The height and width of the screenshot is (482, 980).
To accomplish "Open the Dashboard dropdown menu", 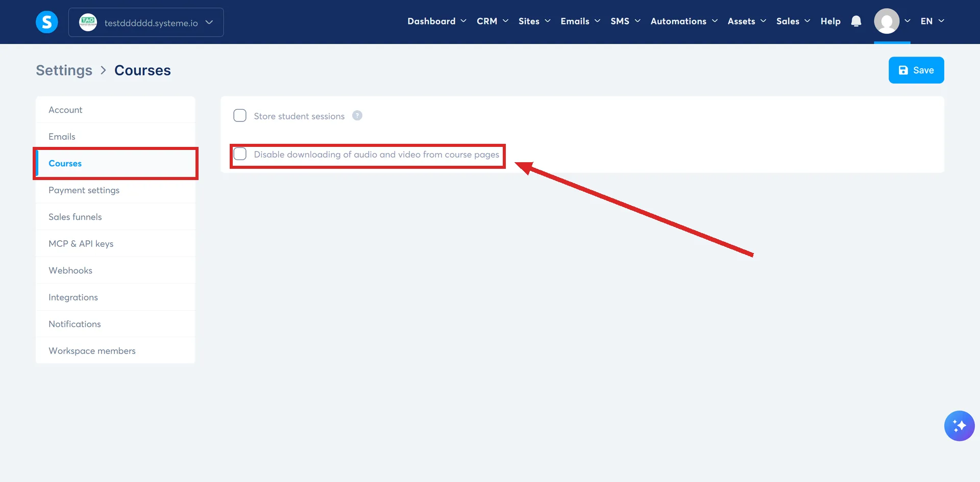I will coord(437,21).
